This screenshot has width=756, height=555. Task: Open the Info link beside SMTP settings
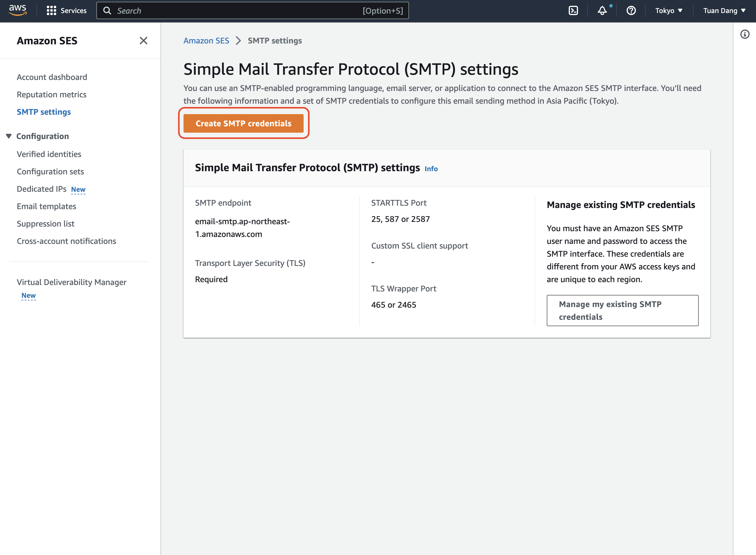(x=431, y=169)
